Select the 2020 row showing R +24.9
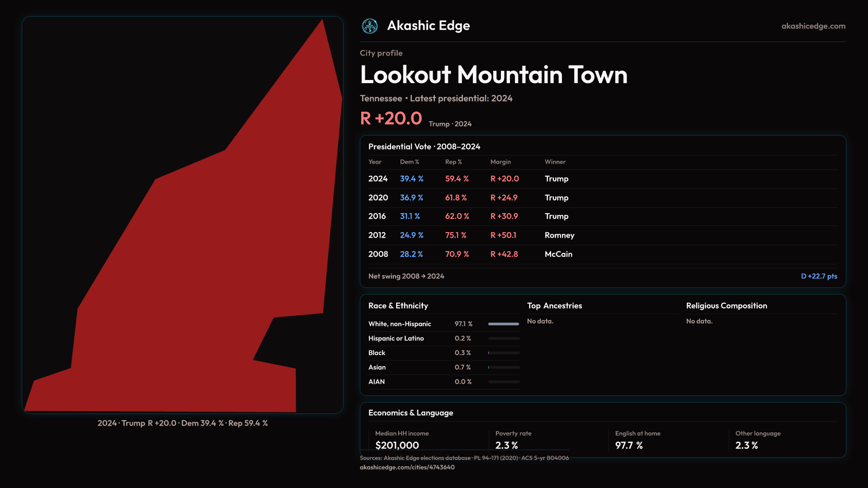Screen dimensions: 868x488 coord(504,198)
